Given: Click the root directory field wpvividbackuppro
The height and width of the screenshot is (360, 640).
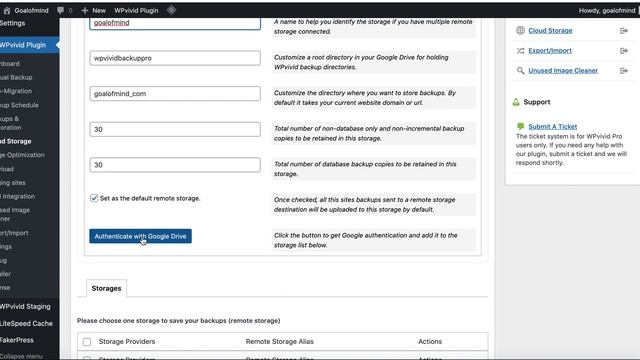Looking at the screenshot, I should tap(175, 58).
